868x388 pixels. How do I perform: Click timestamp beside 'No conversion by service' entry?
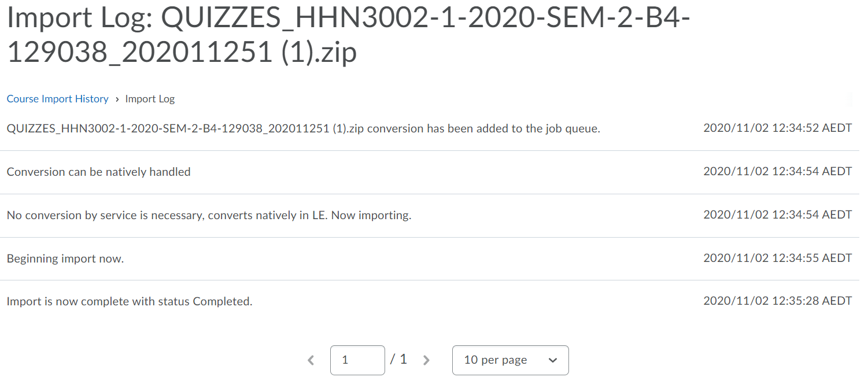(x=777, y=215)
